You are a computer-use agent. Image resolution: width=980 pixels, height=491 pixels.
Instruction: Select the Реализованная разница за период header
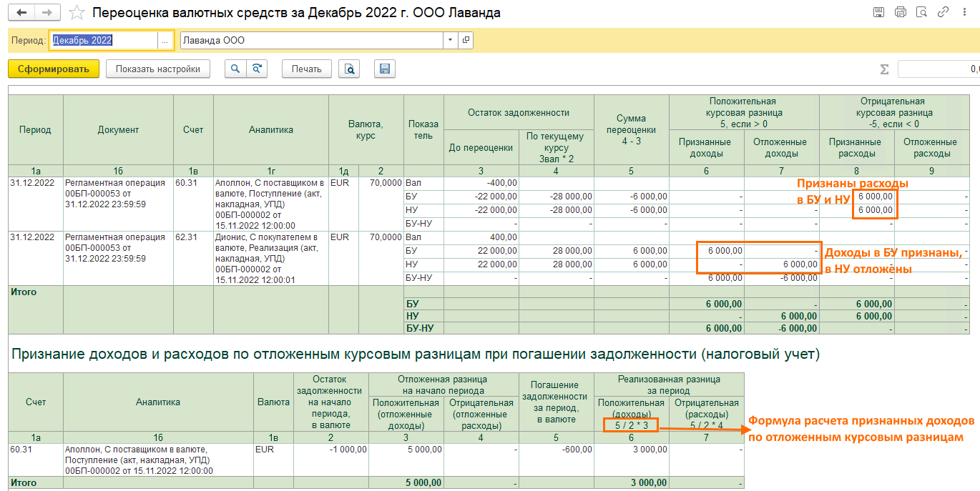669,385
